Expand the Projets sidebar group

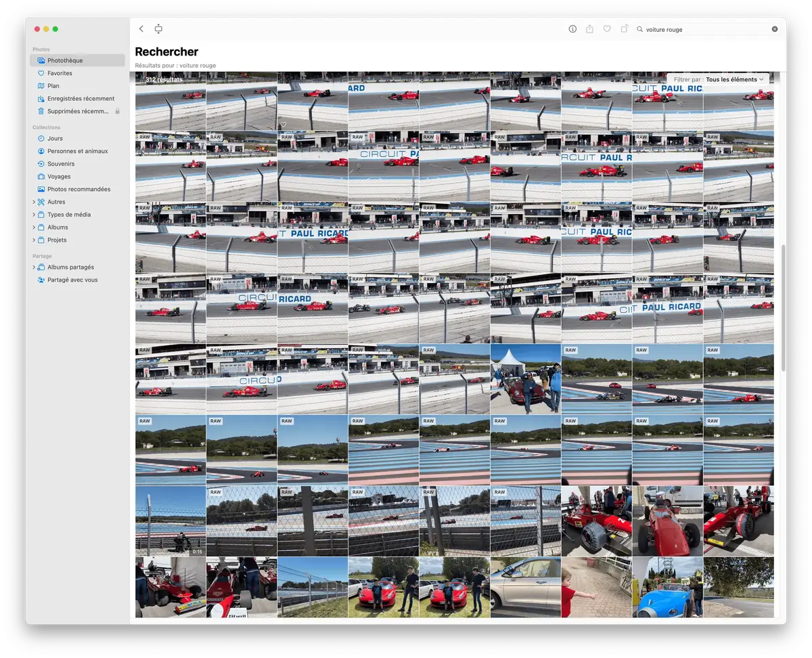click(x=34, y=240)
